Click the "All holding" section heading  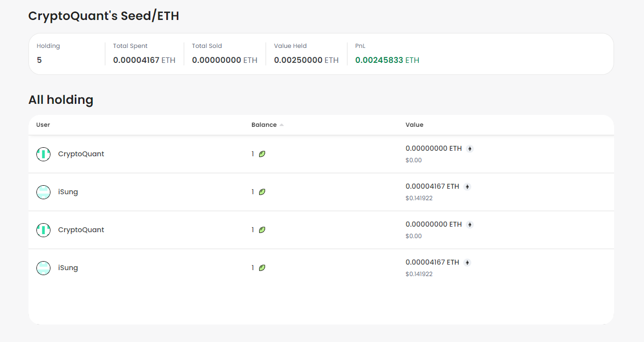tap(61, 100)
